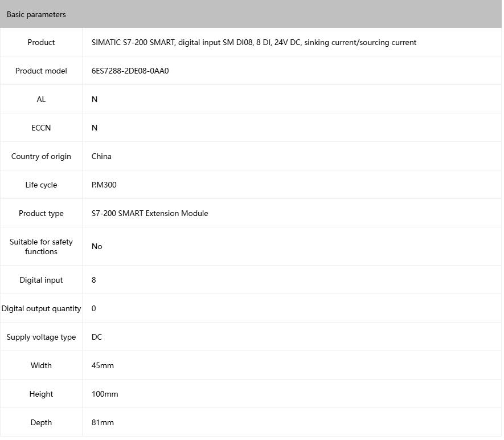Select the SIMATIC S7-200 SMART product description
Screen dimensions: 504x440
click(x=253, y=42)
